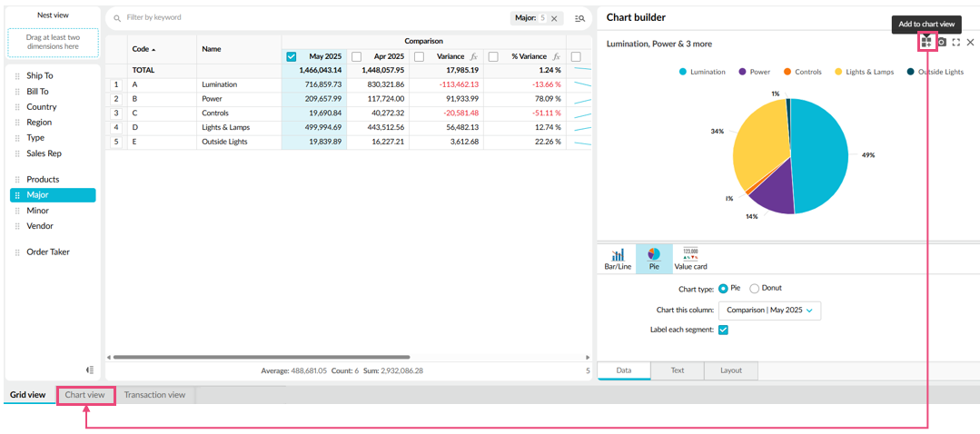Open the Layout tab in Chart builder
This screenshot has height=434, width=980.
click(x=730, y=370)
